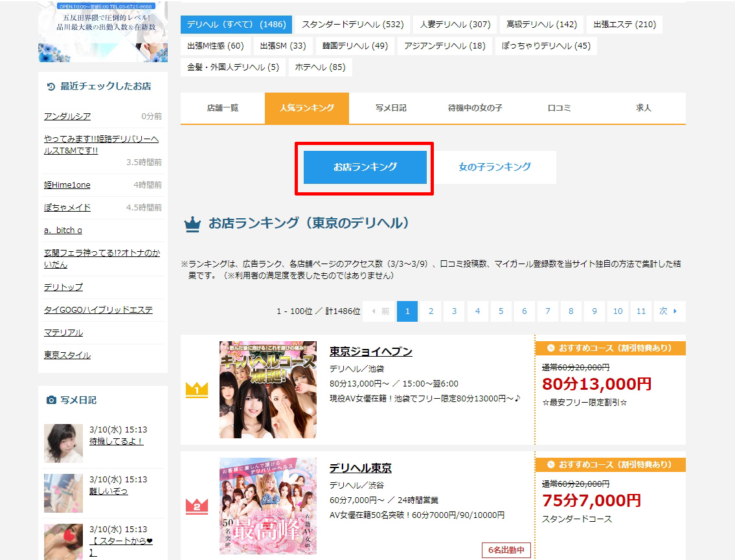Select お店ランキング button
The width and height of the screenshot is (735, 560).
point(365,167)
